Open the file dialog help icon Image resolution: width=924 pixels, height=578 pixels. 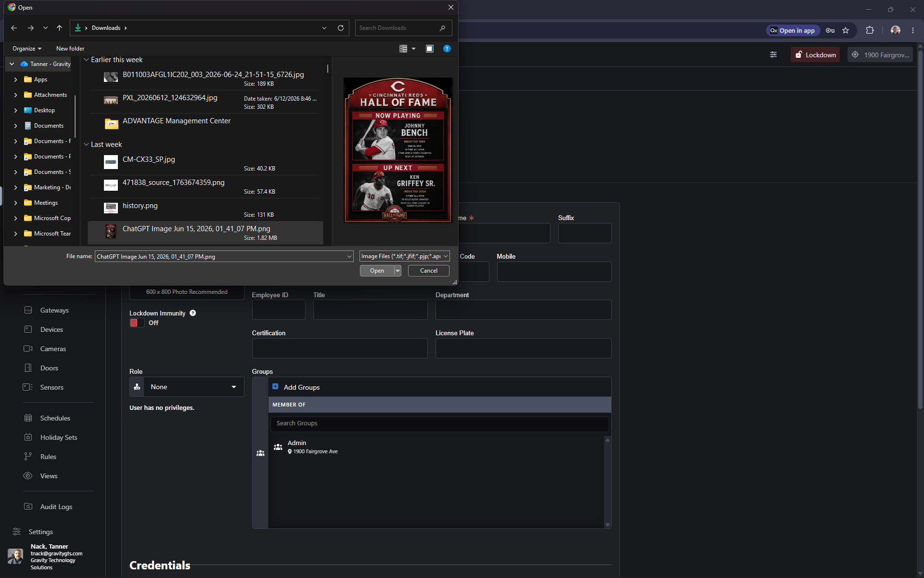click(x=447, y=49)
